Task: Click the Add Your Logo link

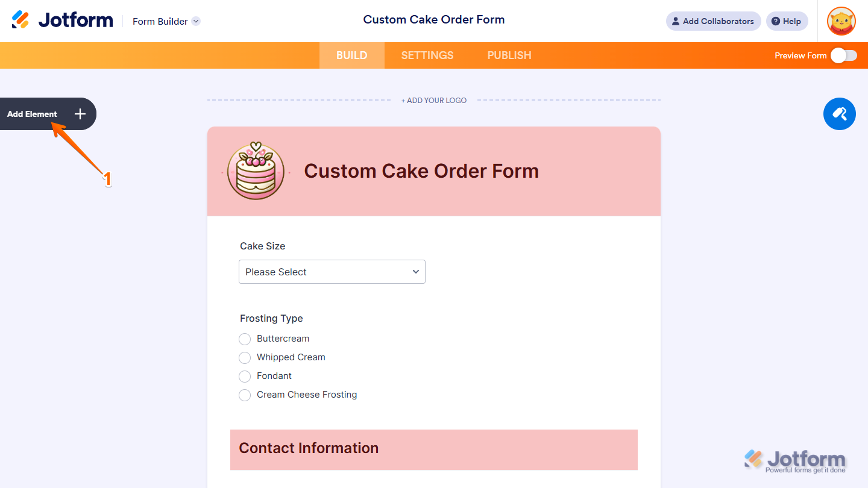Action: 434,101
